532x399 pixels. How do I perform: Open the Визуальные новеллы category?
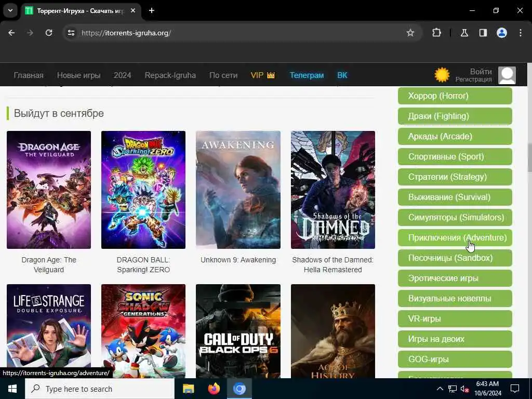(x=455, y=299)
